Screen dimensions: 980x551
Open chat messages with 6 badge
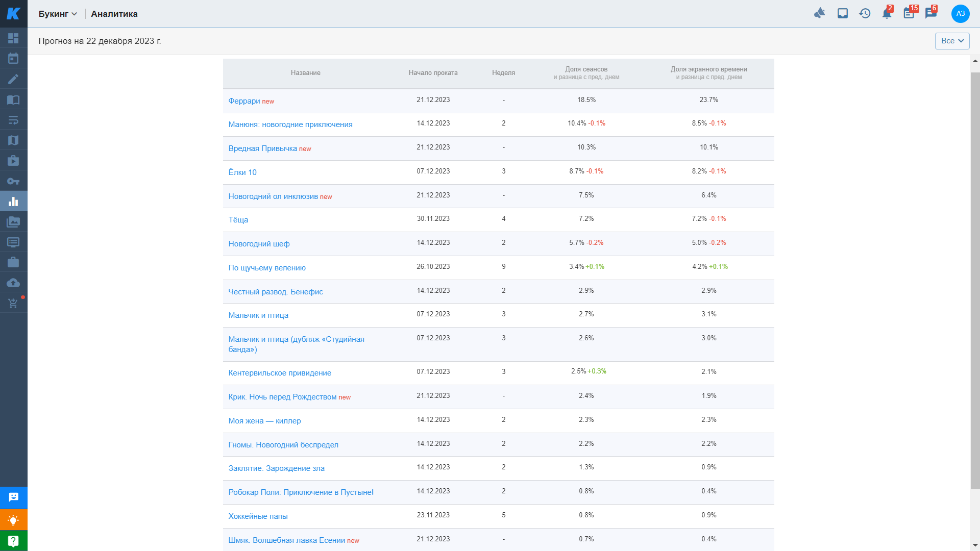[x=931, y=13]
